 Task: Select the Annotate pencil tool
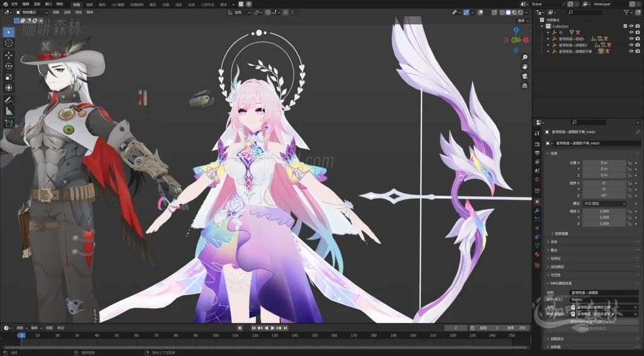[x=9, y=100]
